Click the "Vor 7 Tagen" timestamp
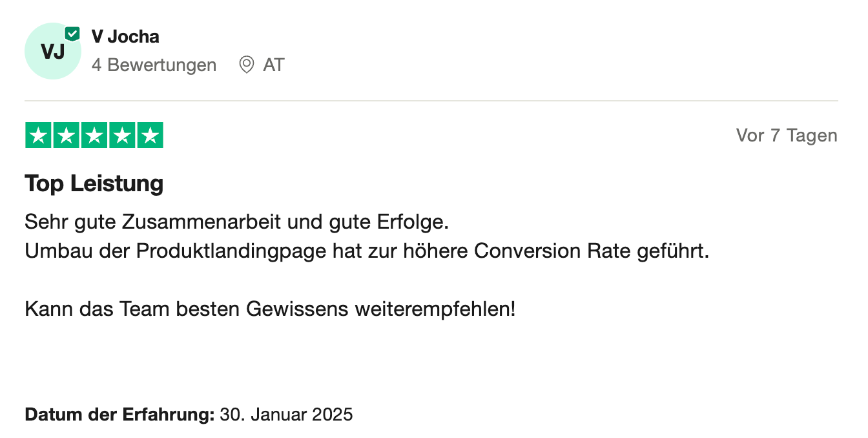This screenshot has width=868, height=438. point(786,136)
